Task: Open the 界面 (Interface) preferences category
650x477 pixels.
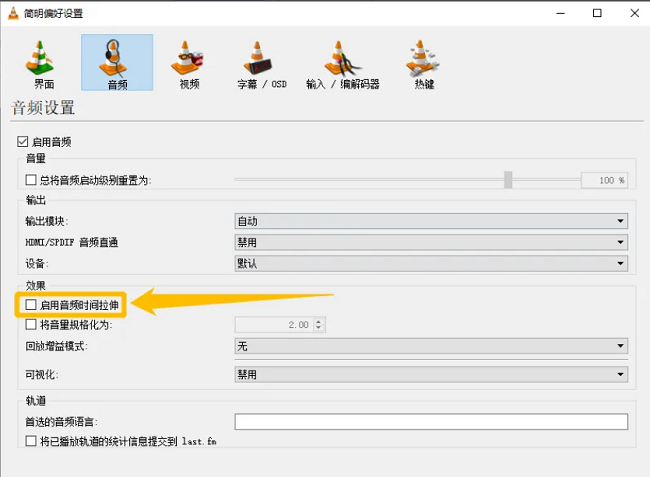Action: pos(40,63)
